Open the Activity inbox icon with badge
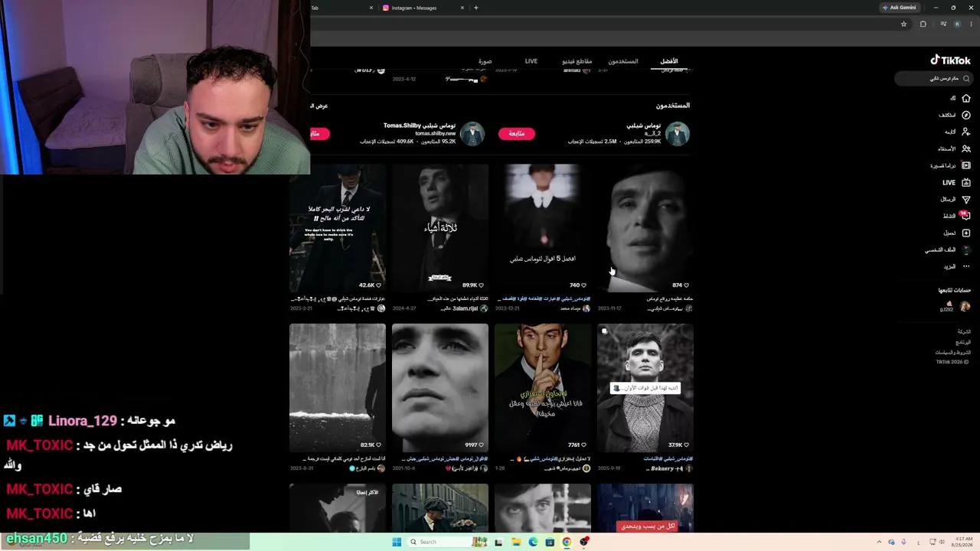The height and width of the screenshot is (551, 980). point(965,216)
